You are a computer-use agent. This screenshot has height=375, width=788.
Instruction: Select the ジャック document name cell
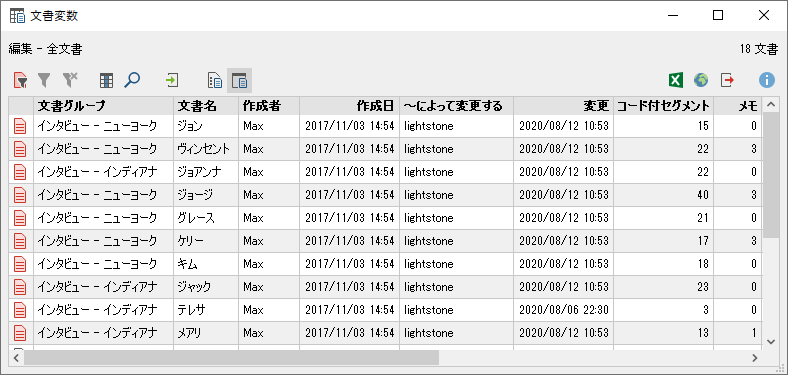206,287
